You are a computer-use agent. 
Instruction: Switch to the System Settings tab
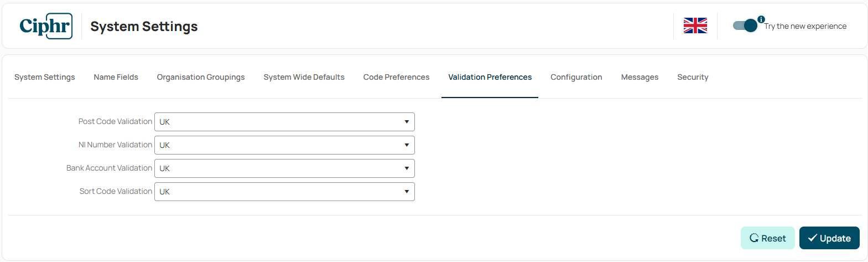tap(45, 77)
